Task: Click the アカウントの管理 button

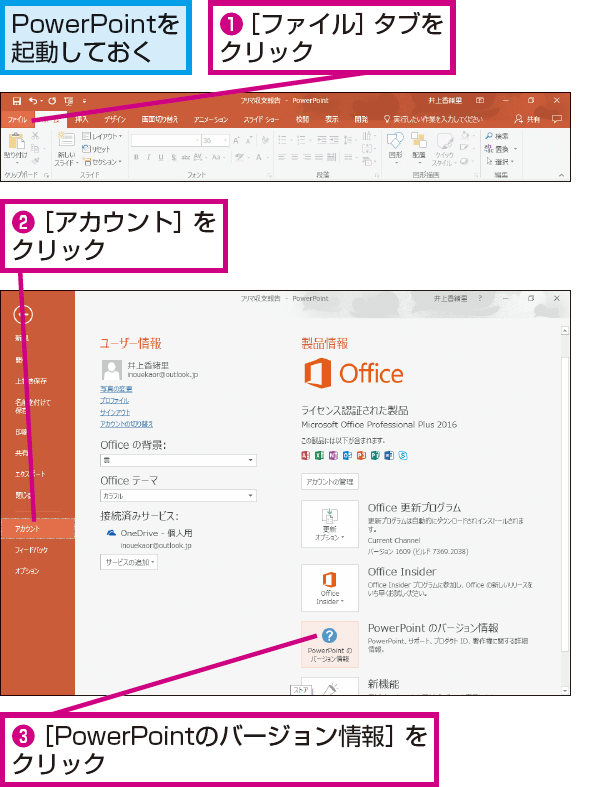Action: tap(330, 481)
